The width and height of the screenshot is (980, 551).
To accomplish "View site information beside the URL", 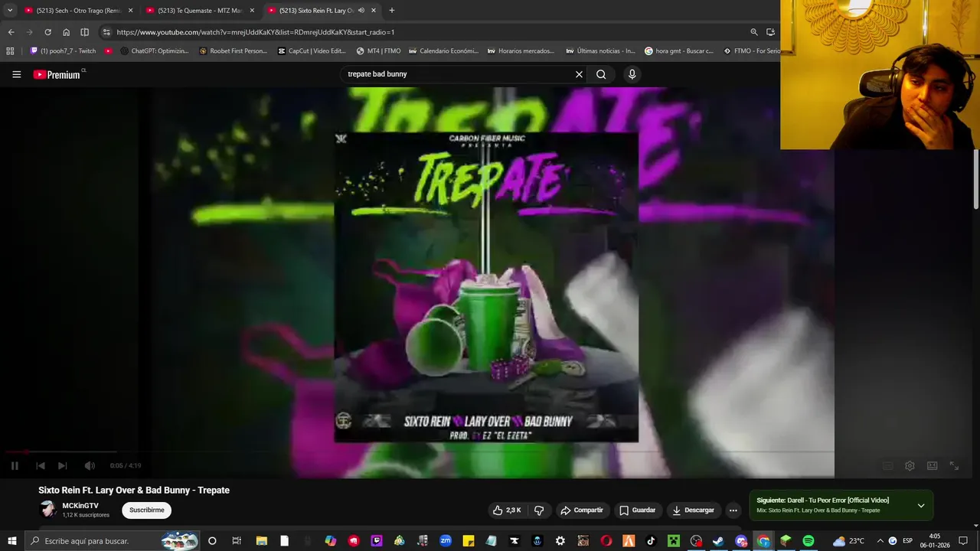I will 106,32.
